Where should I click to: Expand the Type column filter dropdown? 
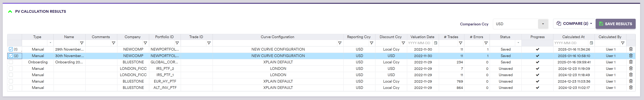point(50,43)
